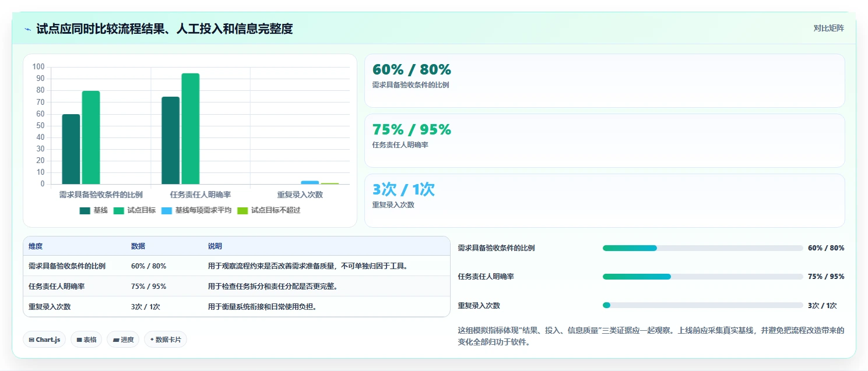Click the 60% / 80% data card

[x=605, y=81]
